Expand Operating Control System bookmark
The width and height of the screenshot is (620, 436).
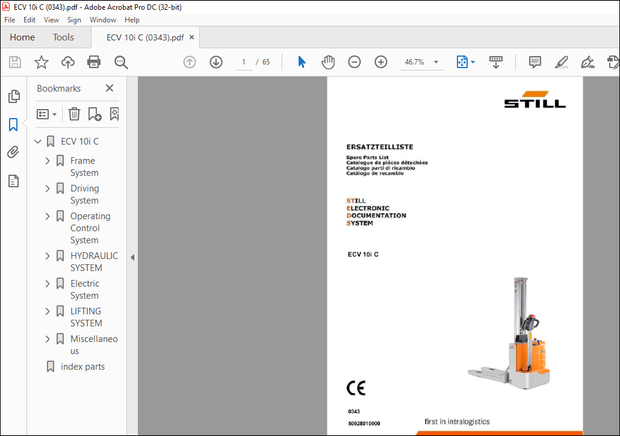tap(47, 216)
